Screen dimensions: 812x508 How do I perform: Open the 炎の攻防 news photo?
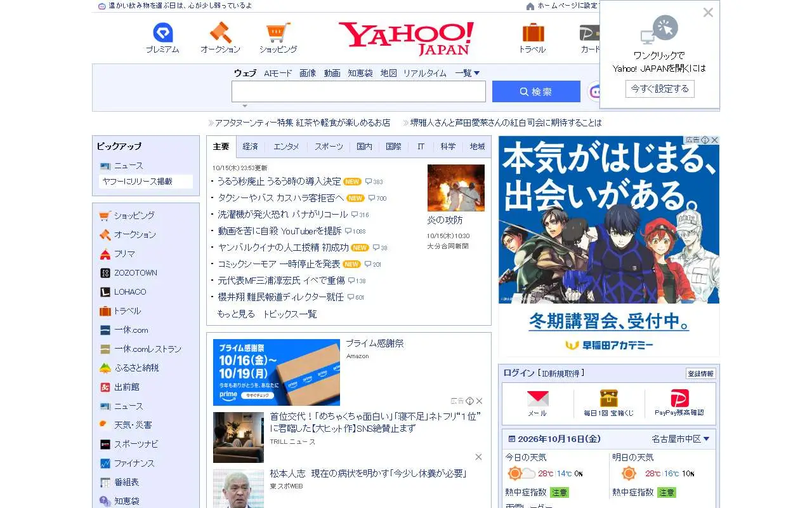coord(456,188)
